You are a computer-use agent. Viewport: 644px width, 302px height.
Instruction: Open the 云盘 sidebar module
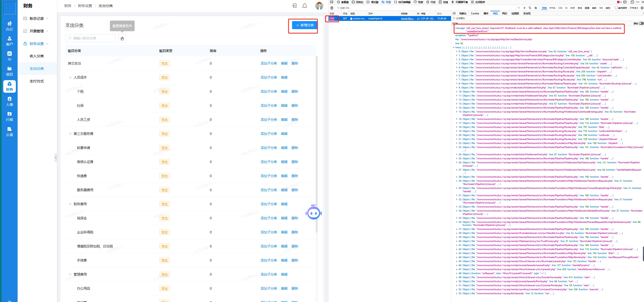click(x=10, y=132)
